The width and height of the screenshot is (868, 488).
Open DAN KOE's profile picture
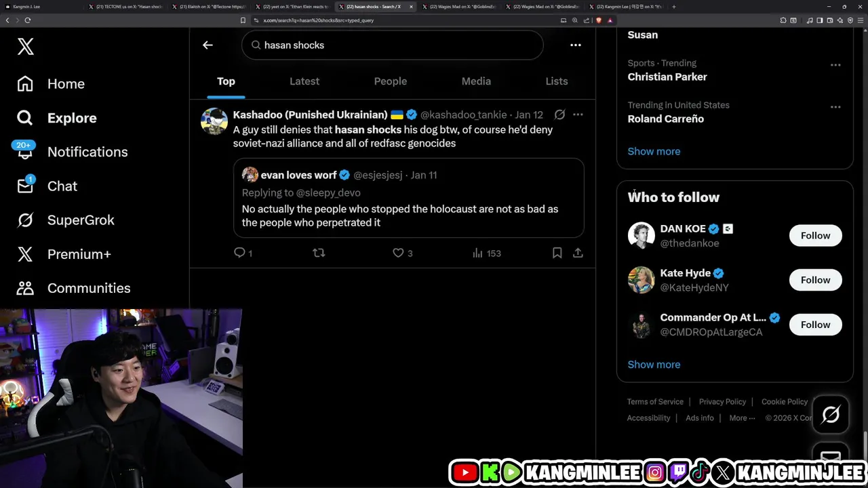(641, 236)
